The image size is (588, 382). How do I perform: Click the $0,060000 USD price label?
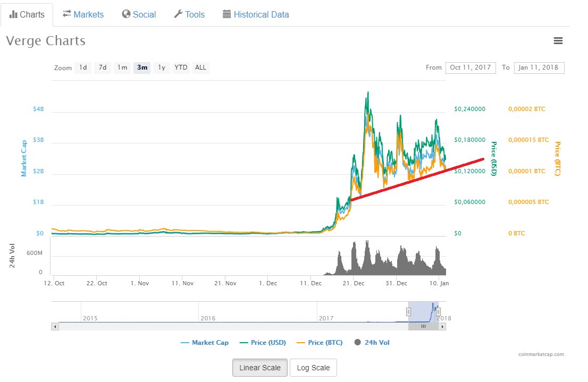coord(469,202)
